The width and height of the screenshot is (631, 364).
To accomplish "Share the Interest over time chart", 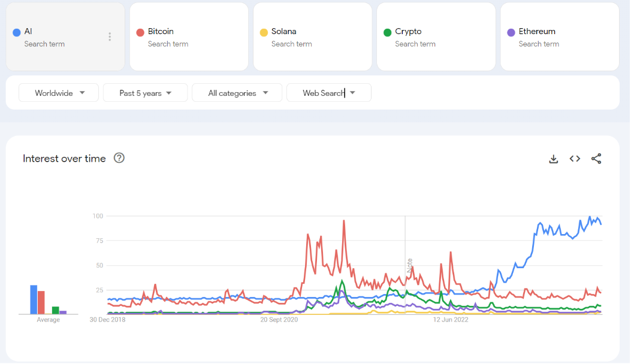I will pos(596,158).
